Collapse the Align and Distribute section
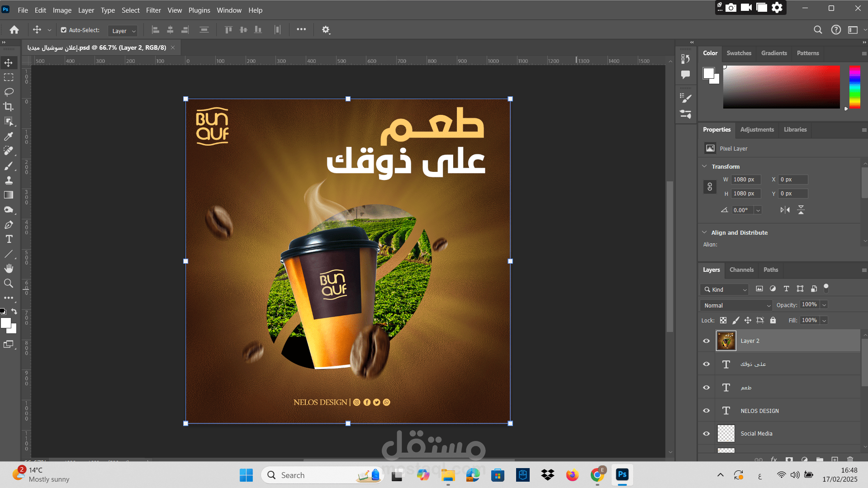Screen dimensions: 868x488 (x=704, y=232)
